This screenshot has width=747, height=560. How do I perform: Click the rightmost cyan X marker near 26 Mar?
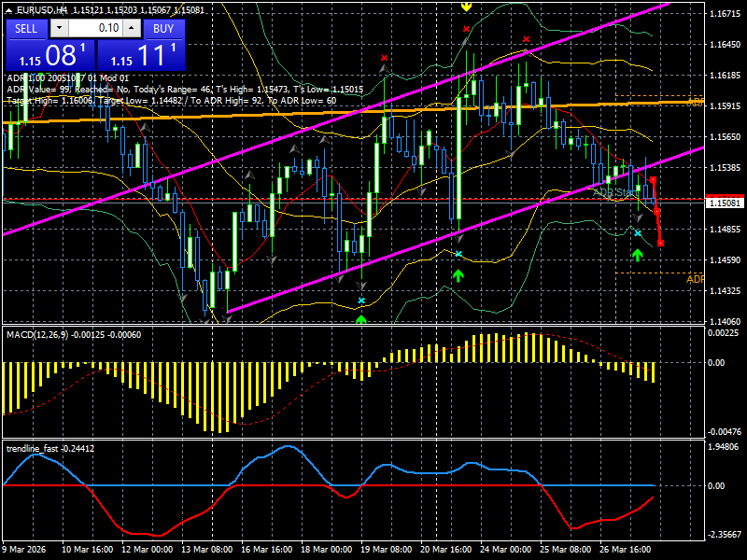coord(638,233)
